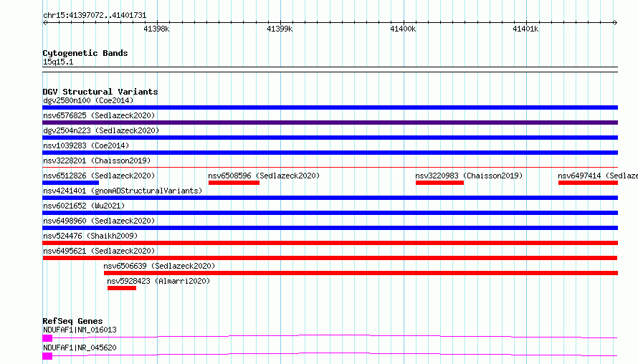
Task: Select the red bar under nsv3220983
Action: [440, 183]
